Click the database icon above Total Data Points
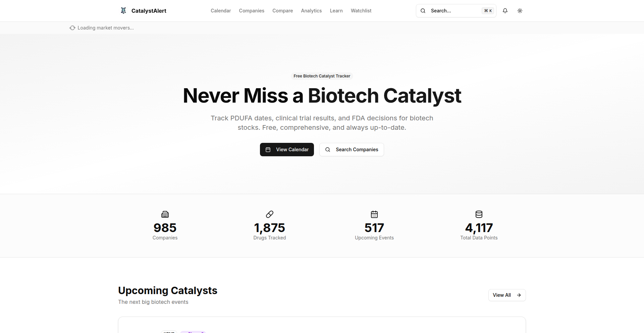The width and height of the screenshot is (644, 333). click(x=479, y=214)
